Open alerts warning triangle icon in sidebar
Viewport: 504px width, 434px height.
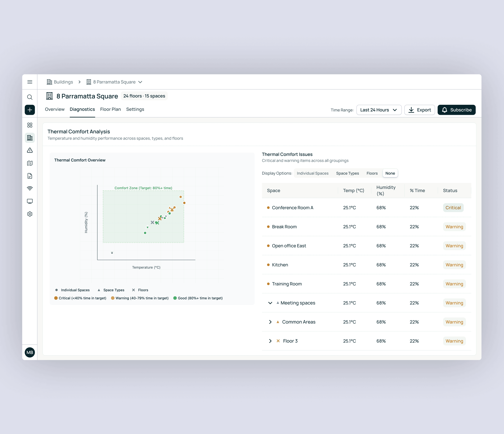pos(30,150)
